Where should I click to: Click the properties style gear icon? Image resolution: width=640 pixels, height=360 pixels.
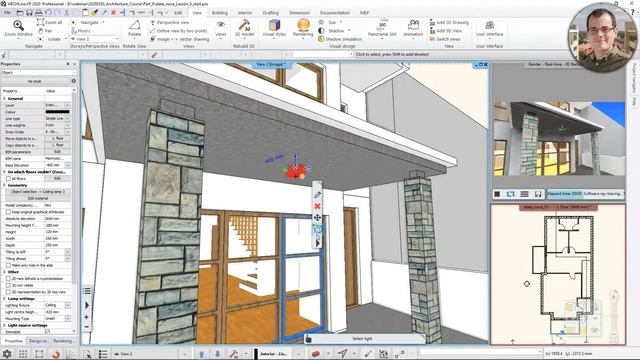tap(73, 81)
